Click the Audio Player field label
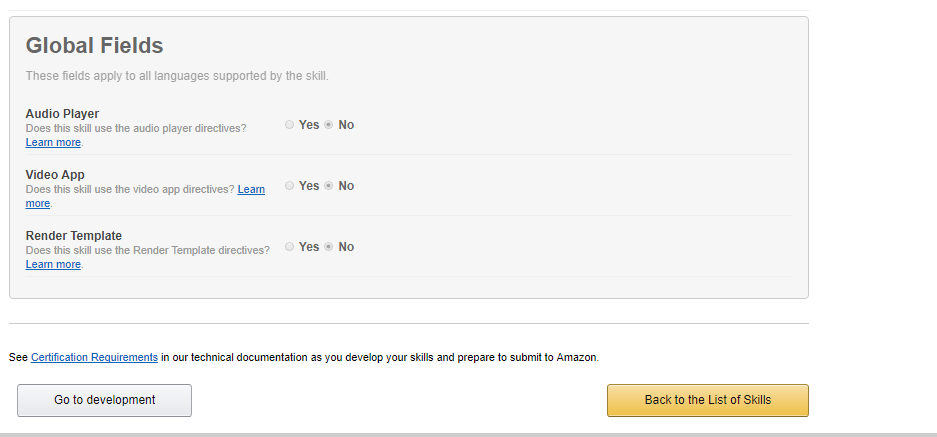Screen dimensions: 937x437 pos(62,114)
